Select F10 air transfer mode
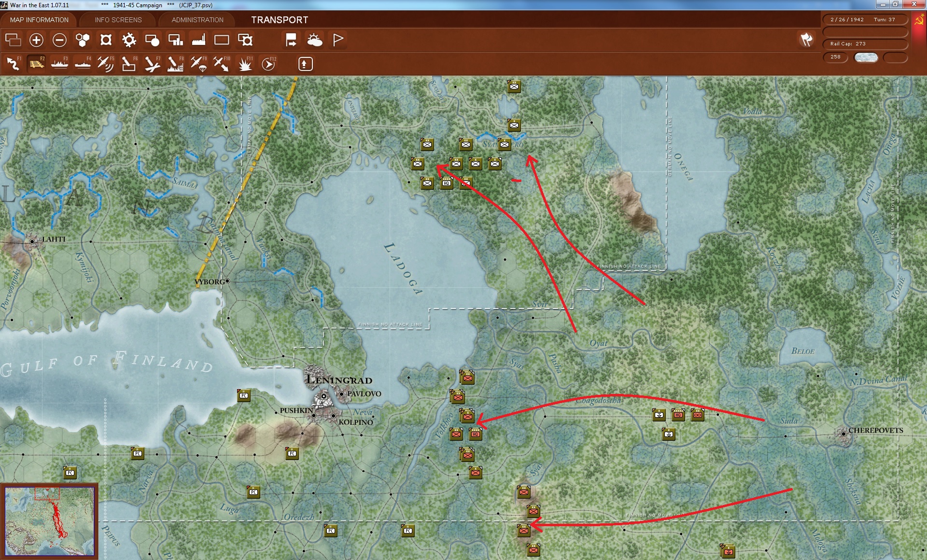927x560 pixels. tap(222, 64)
